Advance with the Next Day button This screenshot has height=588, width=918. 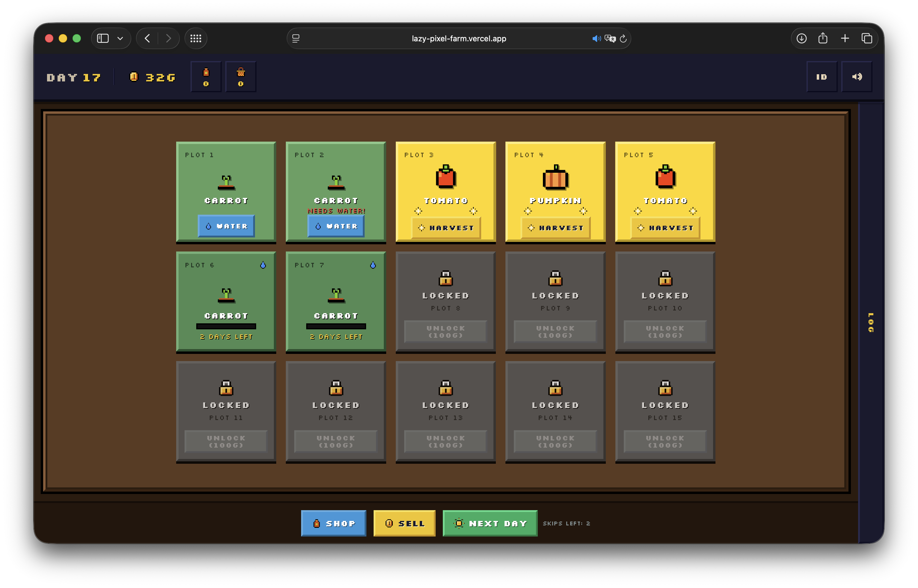click(490, 523)
